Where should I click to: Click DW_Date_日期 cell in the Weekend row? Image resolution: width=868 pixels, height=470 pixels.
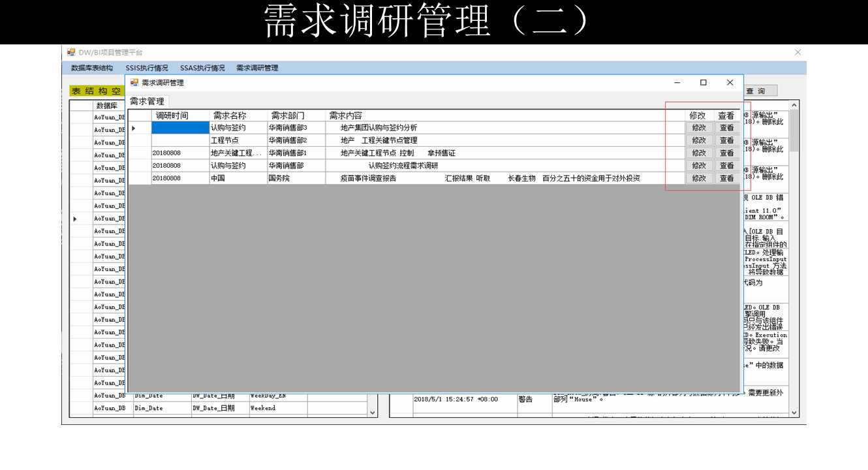tap(220, 408)
